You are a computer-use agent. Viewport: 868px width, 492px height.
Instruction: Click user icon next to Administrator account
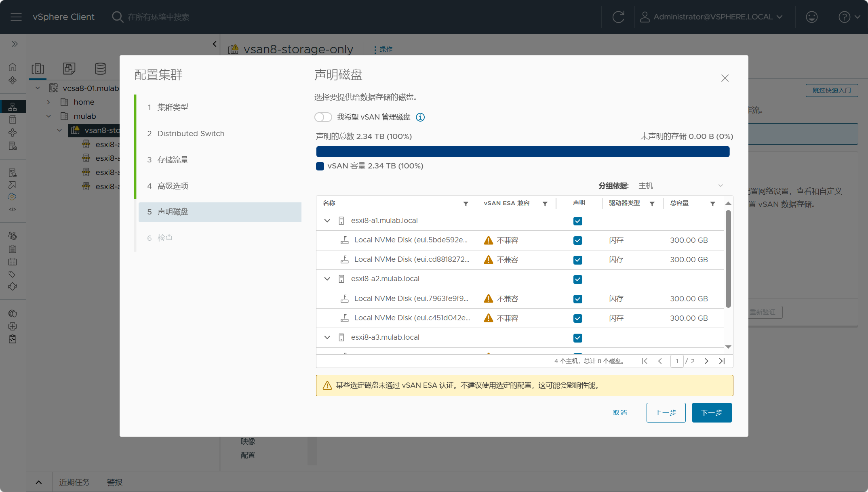645,17
